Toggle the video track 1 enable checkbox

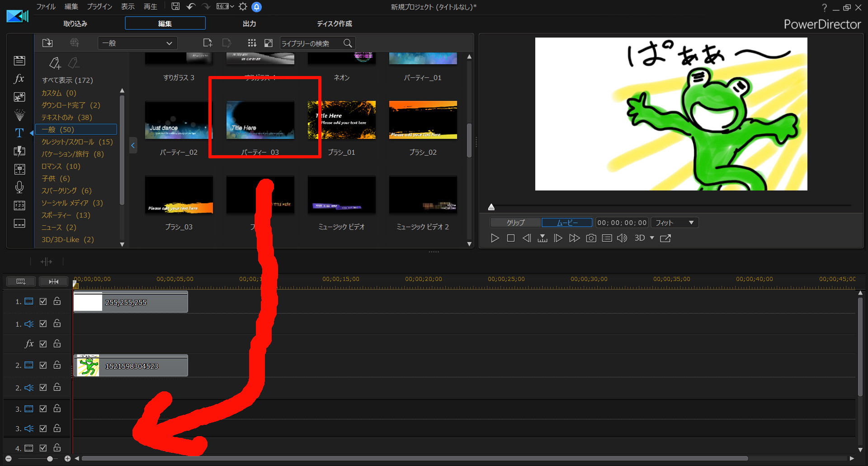coord(43,301)
